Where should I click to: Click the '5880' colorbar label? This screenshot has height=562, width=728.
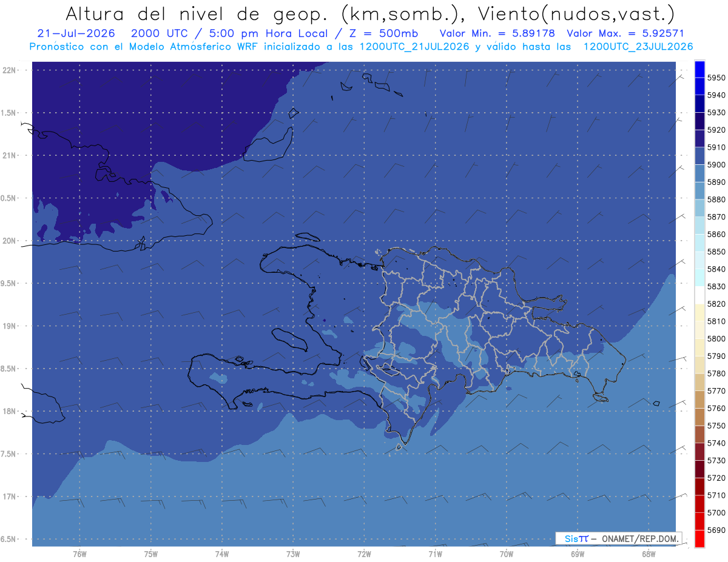pyautogui.click(x=716, y=199)
